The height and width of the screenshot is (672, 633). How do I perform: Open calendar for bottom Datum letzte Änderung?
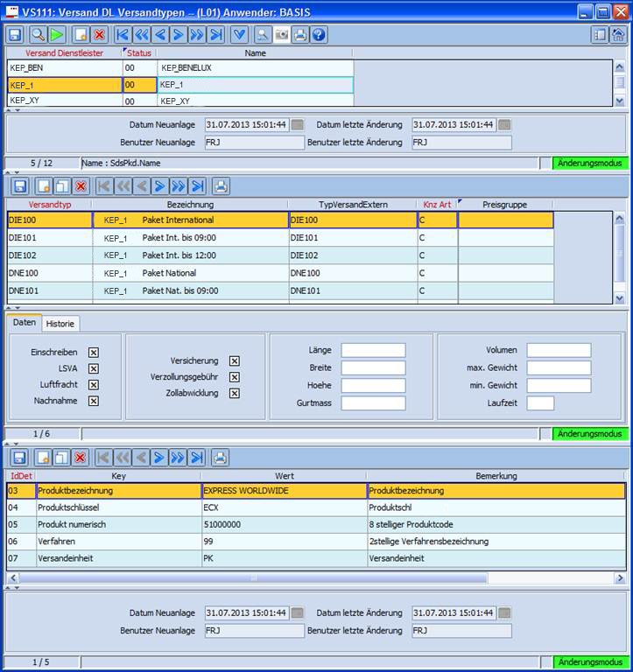(x=504, y=612)
